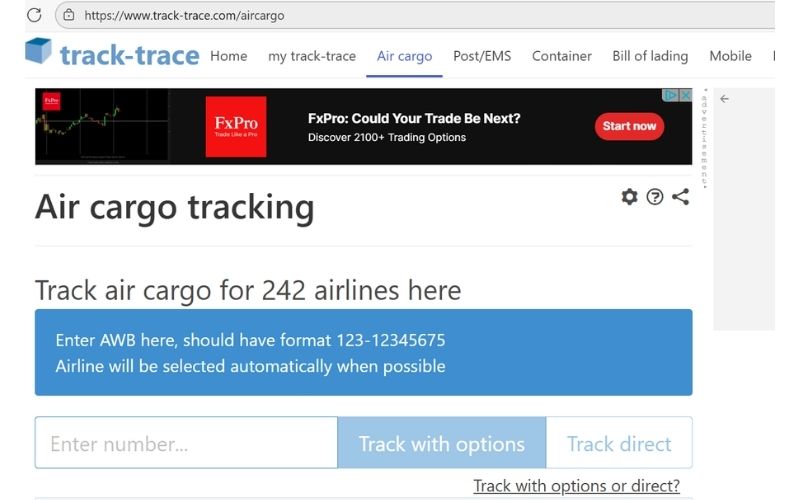
Task: Open Bill of lading section
Action: click(650, 56)
